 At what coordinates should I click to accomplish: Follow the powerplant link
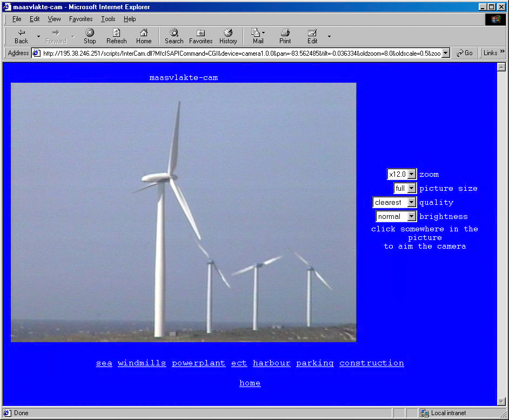(x=199, y=363)
